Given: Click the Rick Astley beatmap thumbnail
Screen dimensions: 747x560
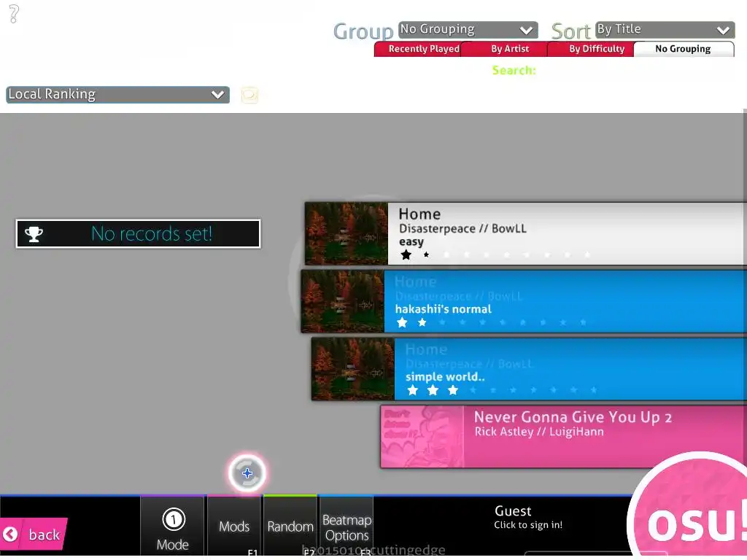Looking at the screenshot, I should click(x=422, y=436).
